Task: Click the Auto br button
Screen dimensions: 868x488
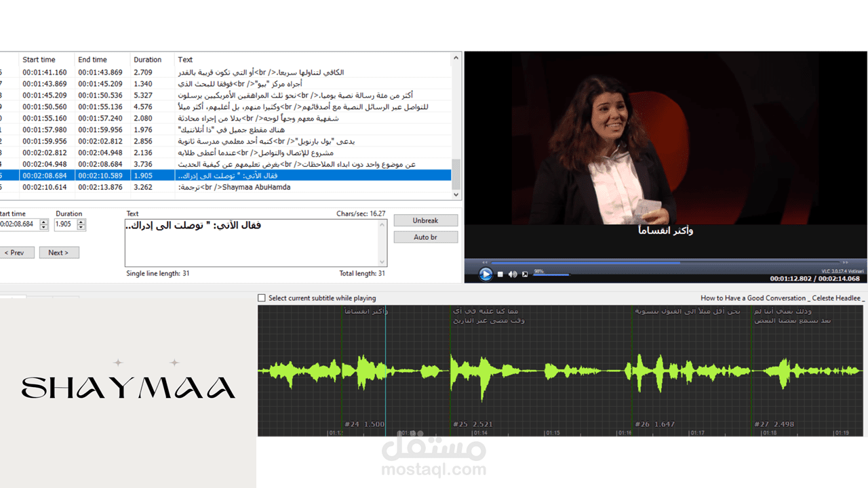Action: pyautogui.click(x=426, y=237)
